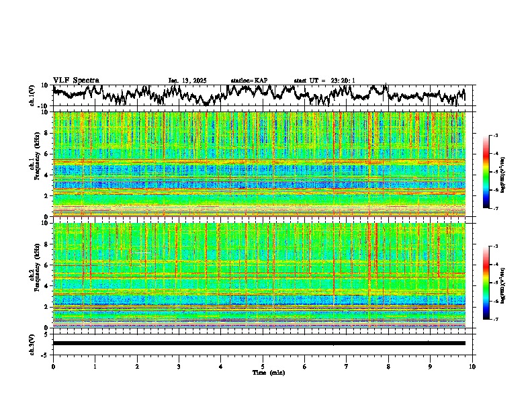Click ch.2 frequency tick label '6'
The image size is (532, 411).
[47, 265]
